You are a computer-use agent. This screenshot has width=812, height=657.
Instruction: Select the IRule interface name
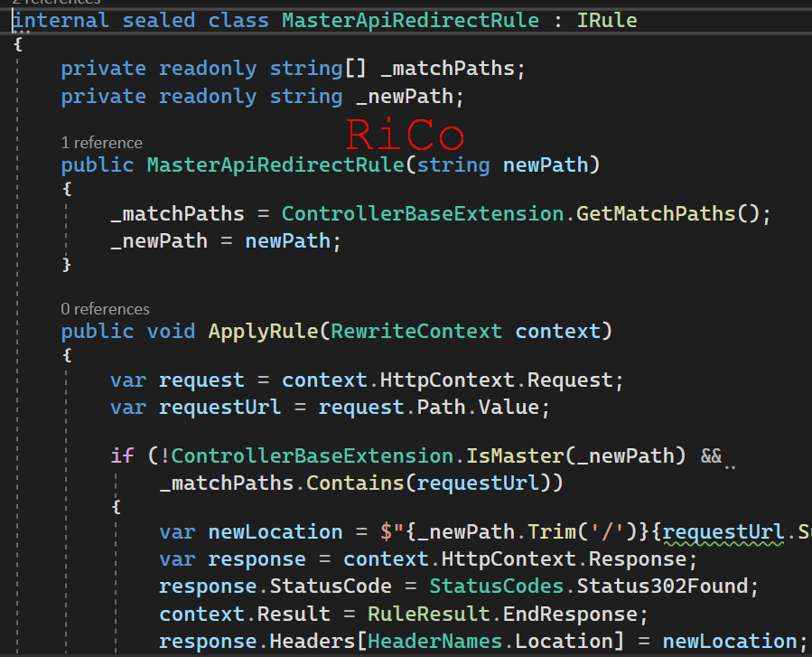coord(606,20)
